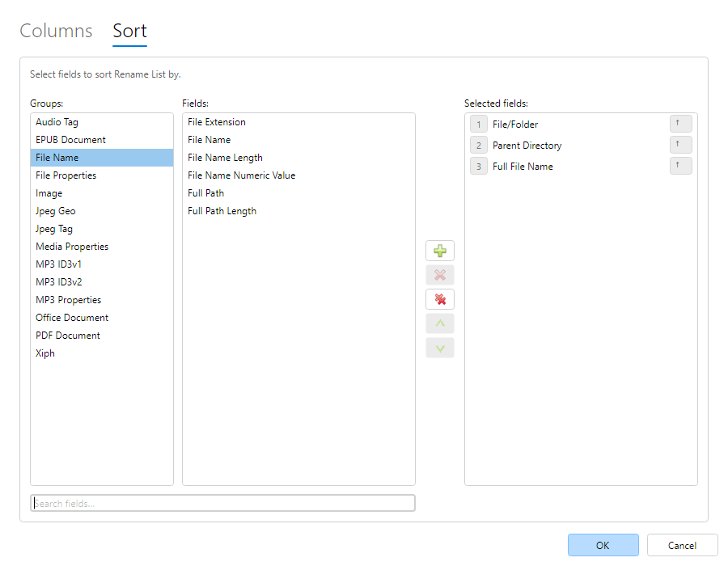Choose the File Name Numeric Value field
The width and height of the screenshot is (728, 566).
pos(298,175)
